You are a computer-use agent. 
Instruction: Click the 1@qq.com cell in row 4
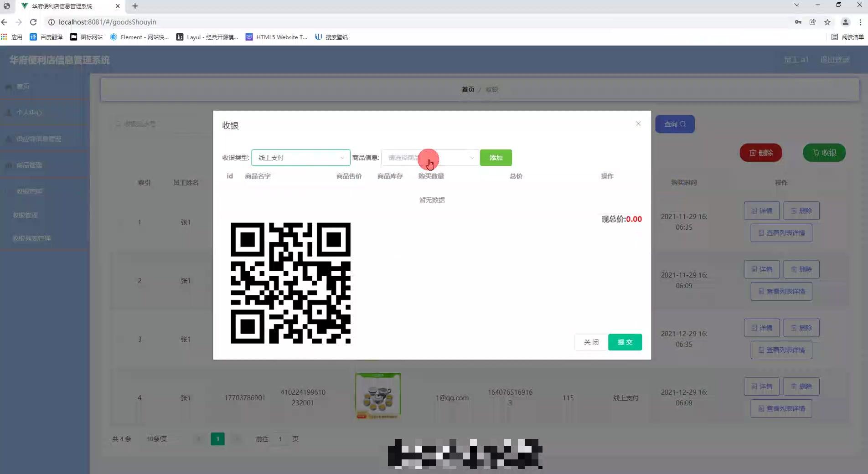tap(452, 398)
